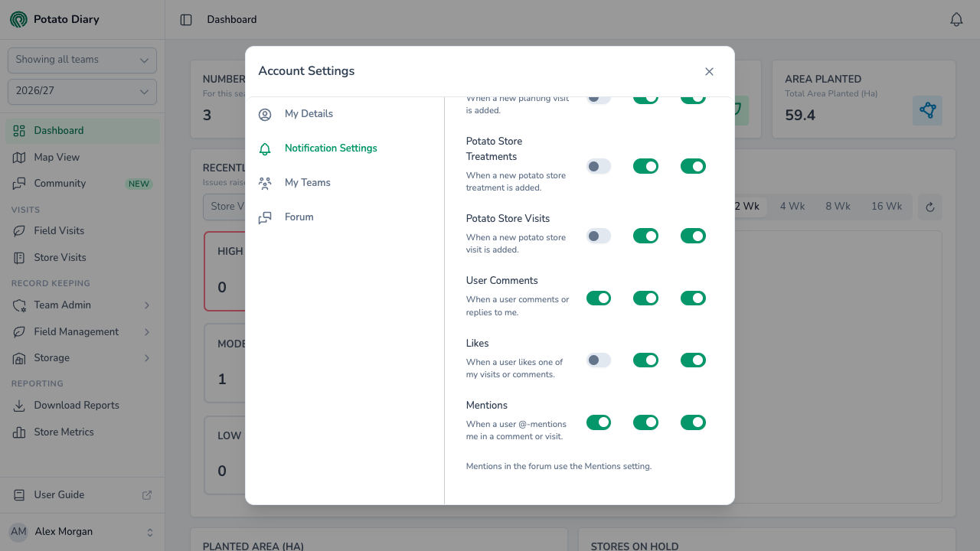Turn off the middle toggle in User Comments row

pyautogui.click(x=645, y=298)
